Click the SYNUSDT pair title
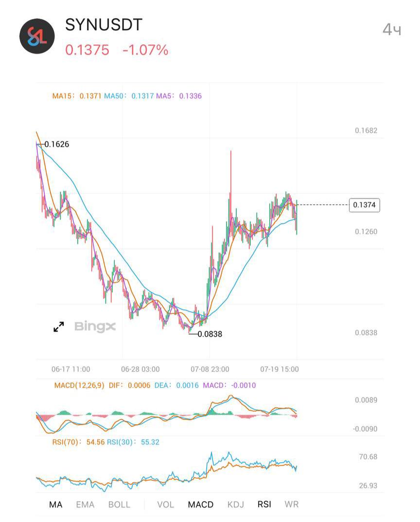 pyautogui.click(x=104, y=25)
